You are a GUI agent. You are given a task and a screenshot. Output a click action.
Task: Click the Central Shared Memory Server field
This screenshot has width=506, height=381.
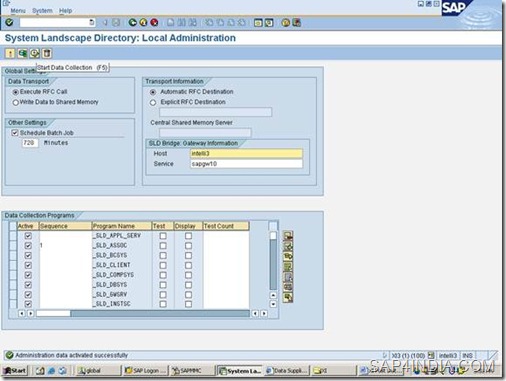coord(205,133)
